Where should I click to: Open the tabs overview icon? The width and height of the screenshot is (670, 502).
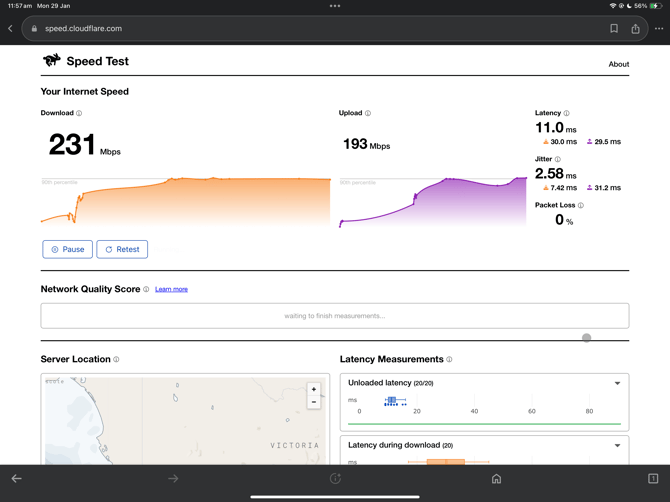pos(653,479)
